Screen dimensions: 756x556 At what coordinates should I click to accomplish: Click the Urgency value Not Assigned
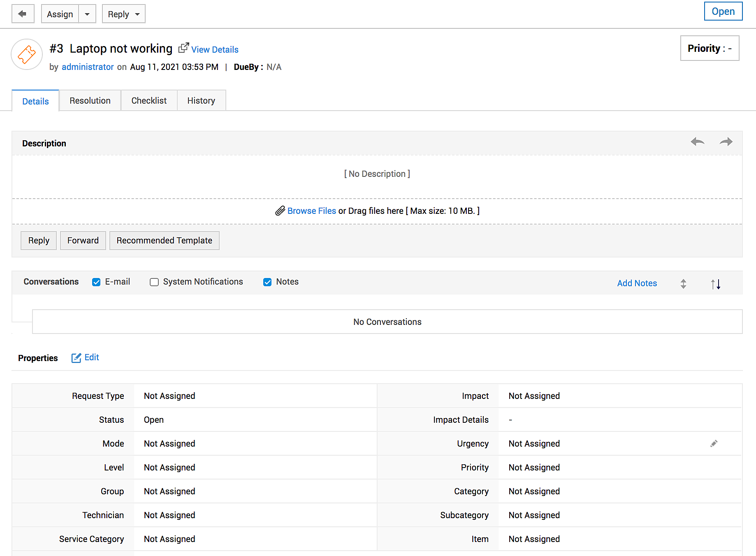click(x=534, y=444)
